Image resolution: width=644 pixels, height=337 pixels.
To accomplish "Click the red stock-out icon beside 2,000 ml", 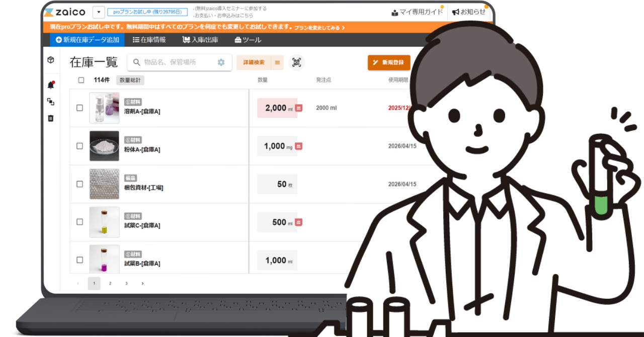I will coord(298,108).
